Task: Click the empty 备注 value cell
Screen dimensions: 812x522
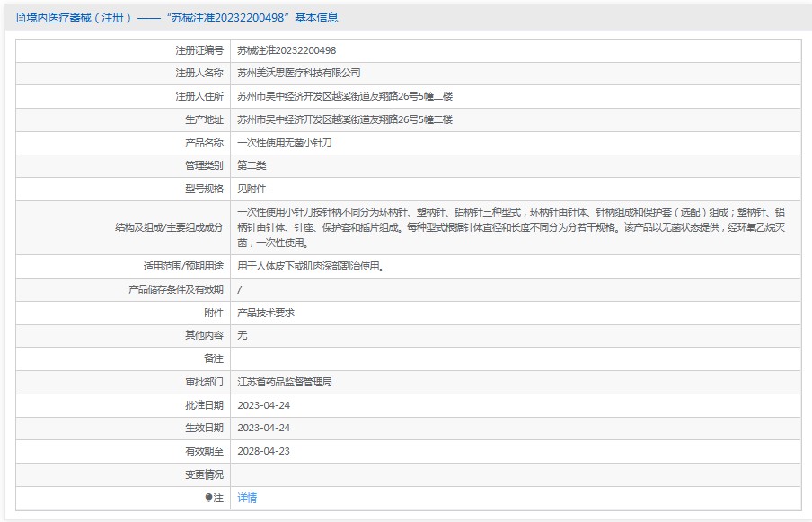Action: 515,358
